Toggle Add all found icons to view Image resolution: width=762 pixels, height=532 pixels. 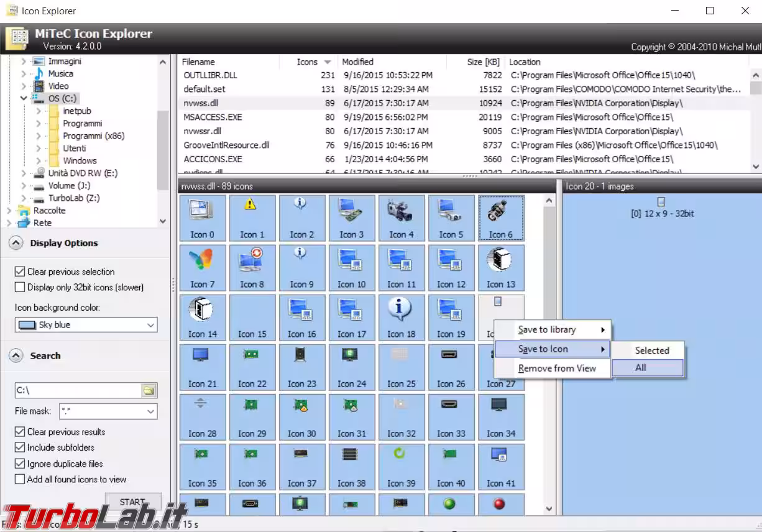pyautogui.click(x=19, y=479)
